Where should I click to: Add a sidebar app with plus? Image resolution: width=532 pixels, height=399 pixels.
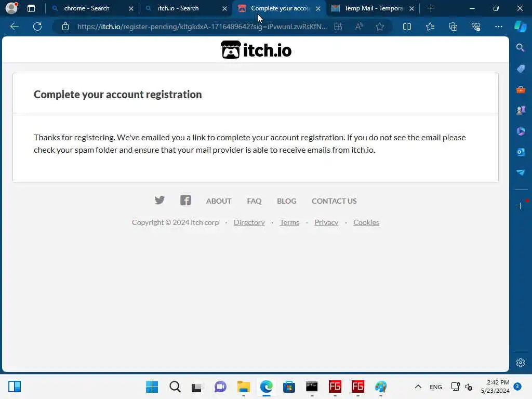tap(521, 206)
